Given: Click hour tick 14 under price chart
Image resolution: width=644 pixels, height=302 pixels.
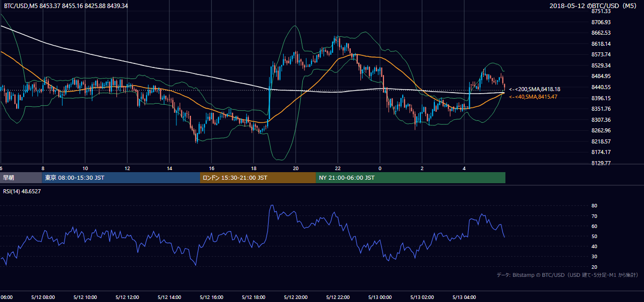Looking at the screenshot, I should (x=169, y=169).
